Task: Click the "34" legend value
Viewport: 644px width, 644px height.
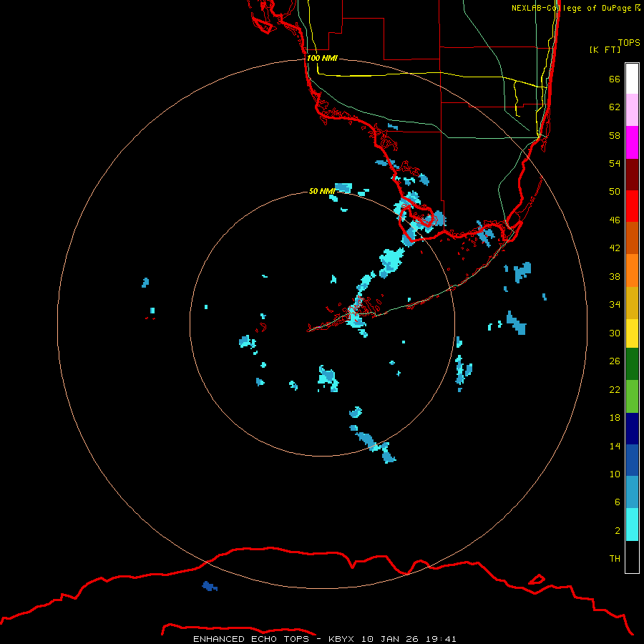Action: tap(615, 305)
